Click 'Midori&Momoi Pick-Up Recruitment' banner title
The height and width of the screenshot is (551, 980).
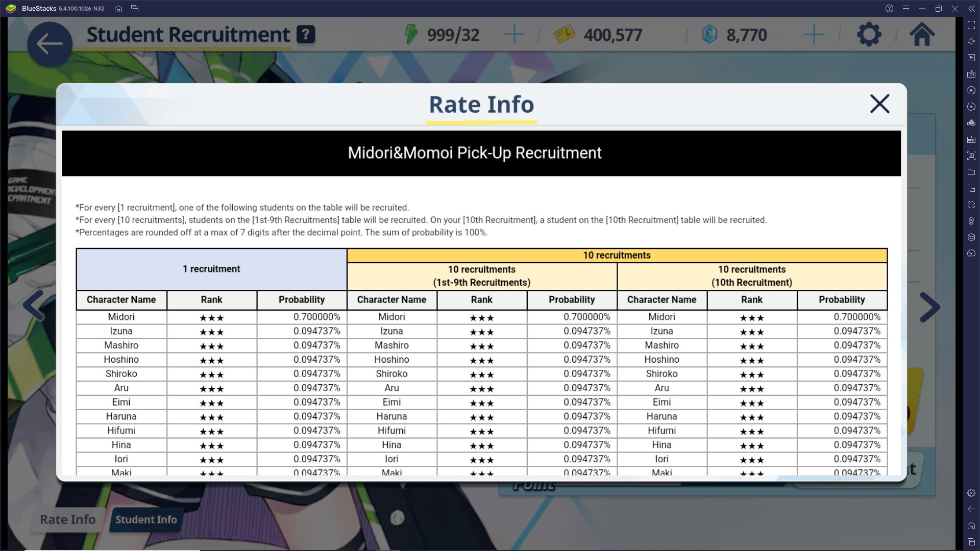pyautogui.click(x=475, y=153)
